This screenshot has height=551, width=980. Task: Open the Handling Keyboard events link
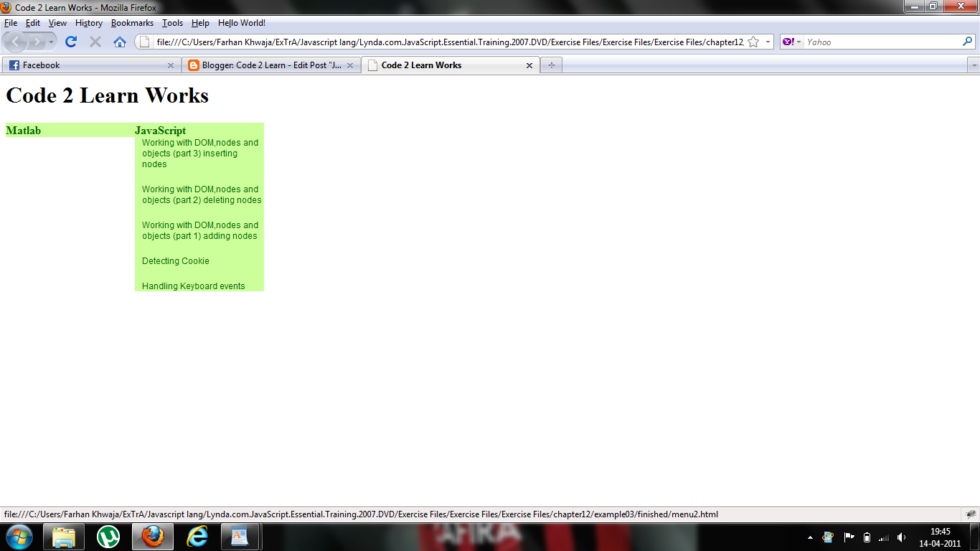click(194, 286)
